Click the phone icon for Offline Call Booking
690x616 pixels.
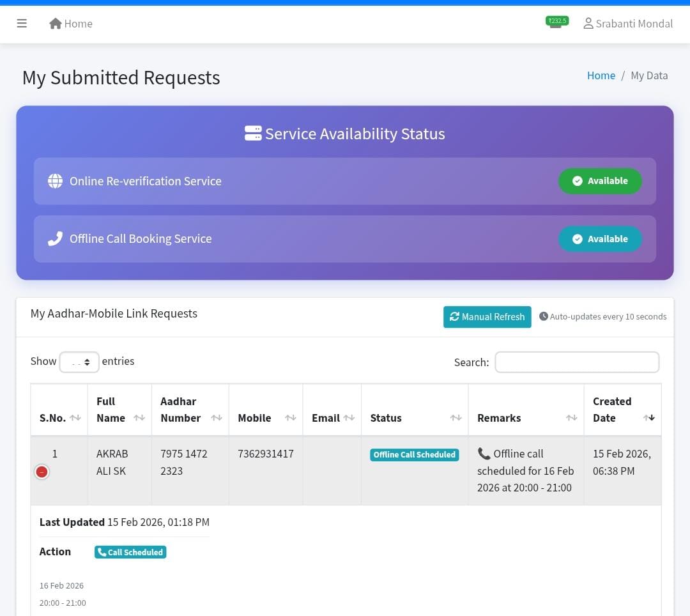coord(56,239)
